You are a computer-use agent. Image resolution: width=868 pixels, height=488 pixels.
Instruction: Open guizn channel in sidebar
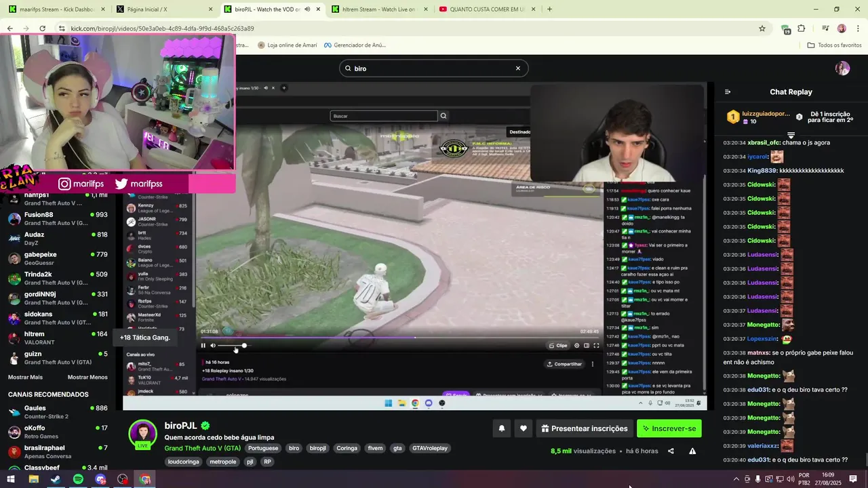tap(57, 358)
